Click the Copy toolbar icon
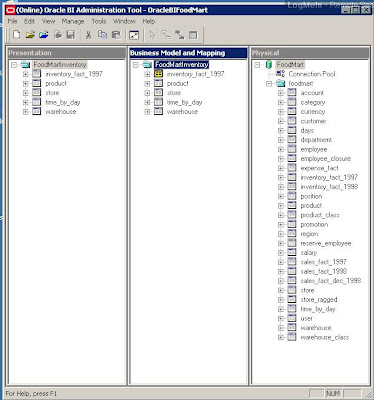Image resolution: width=374 pixels, height=400 pixels. coord(102,35)
